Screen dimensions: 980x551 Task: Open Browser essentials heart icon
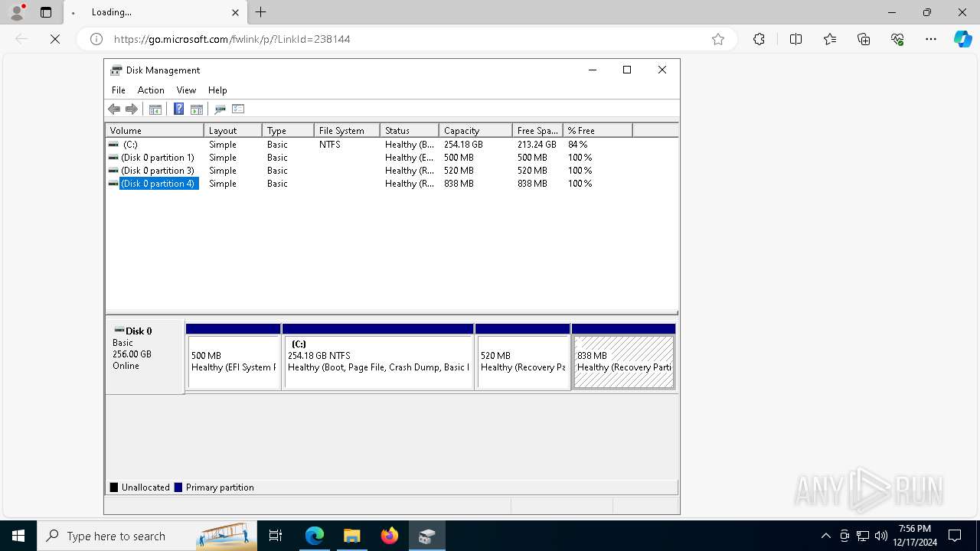click(x=897, y=39)
